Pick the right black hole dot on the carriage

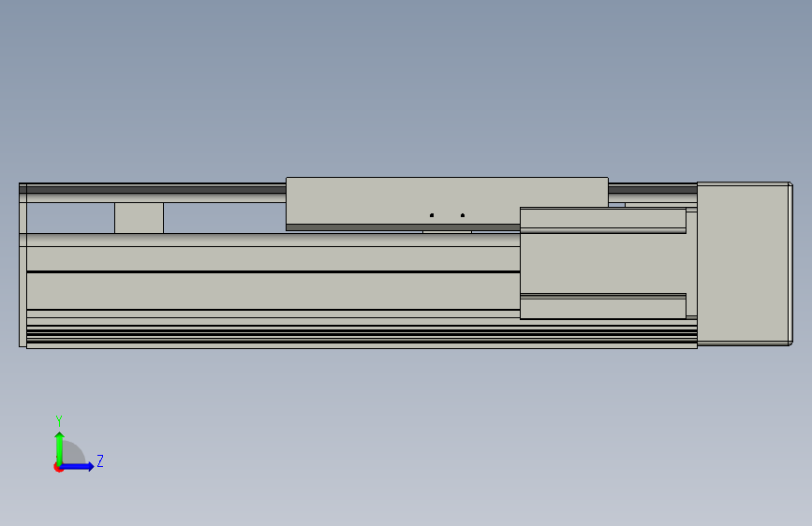[463, 215]
